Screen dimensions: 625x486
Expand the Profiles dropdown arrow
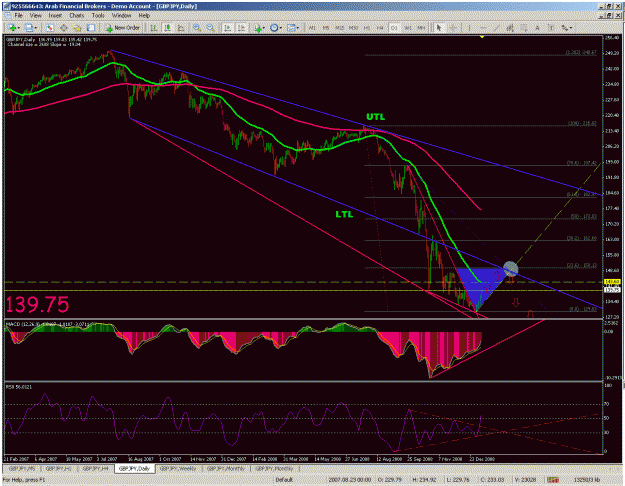(x=35, y=28)
